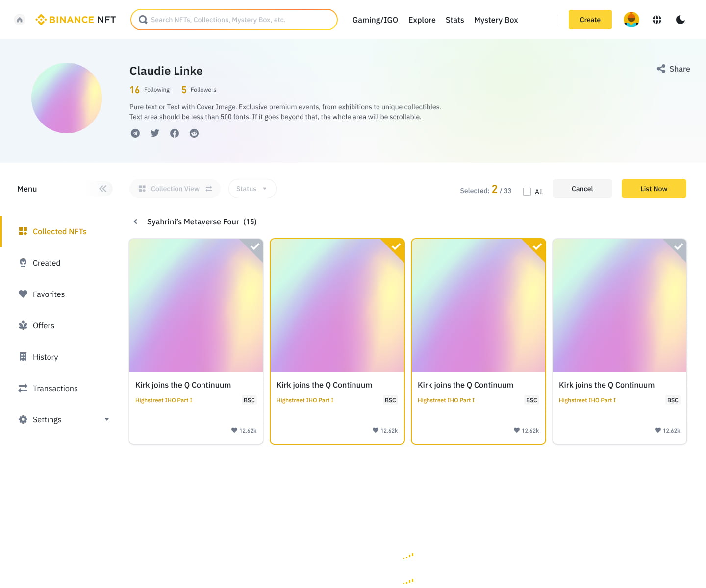The image size is (706, 588).
Task: Click the Collection View grid icon
Action: click(142, 189)
